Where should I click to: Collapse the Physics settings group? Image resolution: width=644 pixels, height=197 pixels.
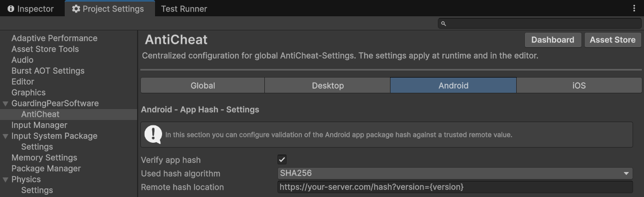tap(5, 180)
